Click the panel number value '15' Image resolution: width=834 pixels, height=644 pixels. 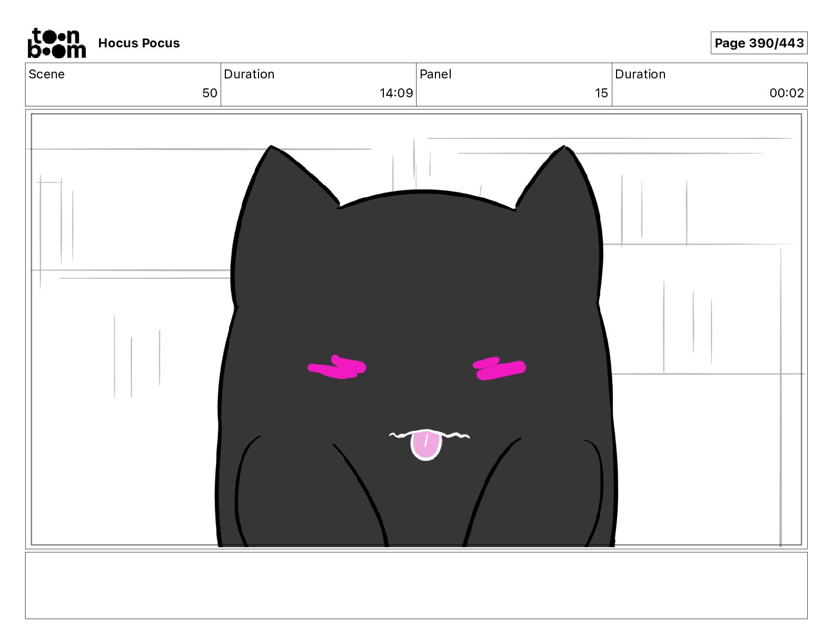[x=601, y=93]
